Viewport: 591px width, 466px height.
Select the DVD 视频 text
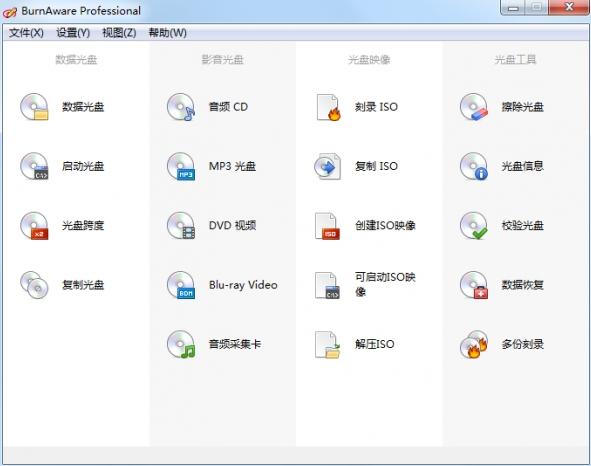coord(233,225)
